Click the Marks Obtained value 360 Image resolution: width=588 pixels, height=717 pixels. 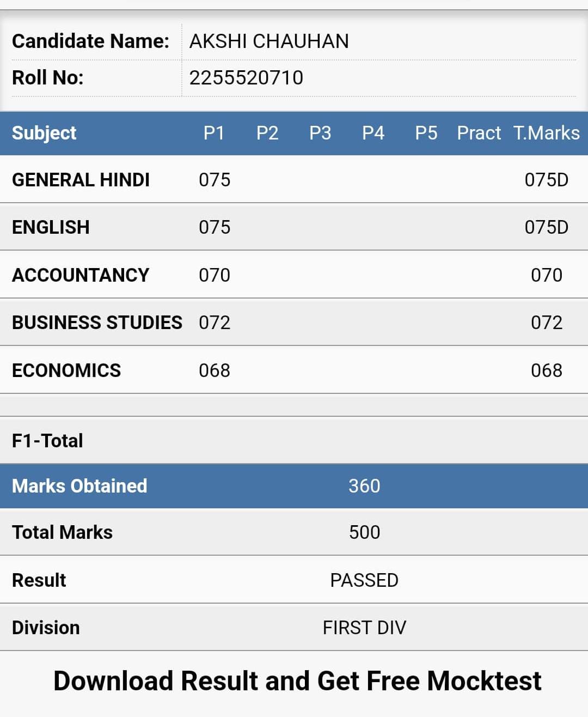click(364, 486)
